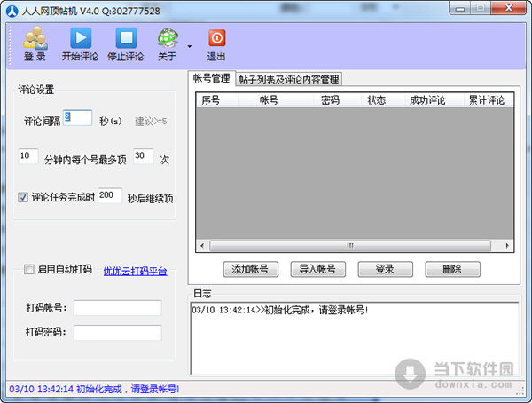Click the 评论间隔 seconds input field
Viewport: 532px width, 403px height.
coord(77,118)
